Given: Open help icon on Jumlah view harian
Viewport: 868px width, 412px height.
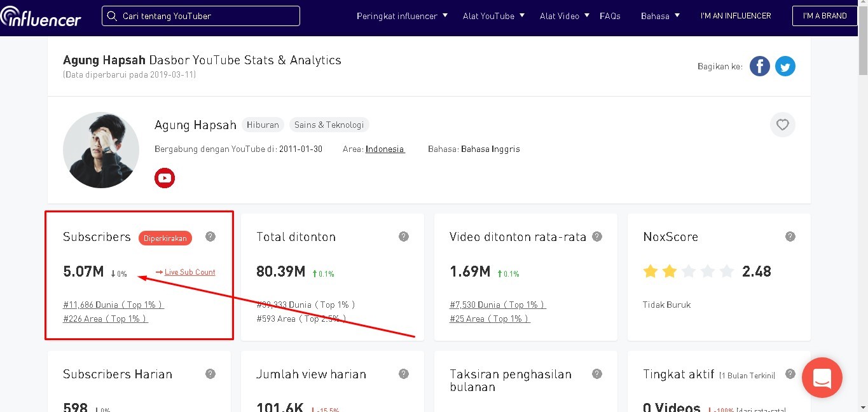Looking at the screenshot, I should 404,374.
